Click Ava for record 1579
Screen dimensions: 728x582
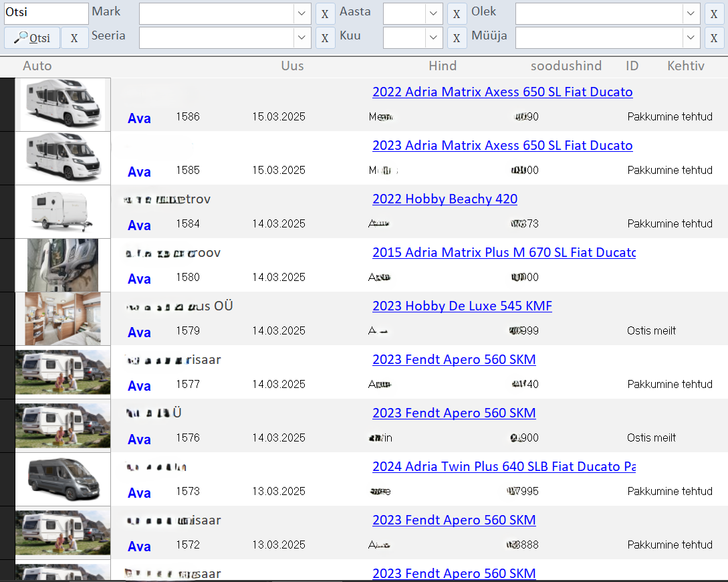click(139, 332)
